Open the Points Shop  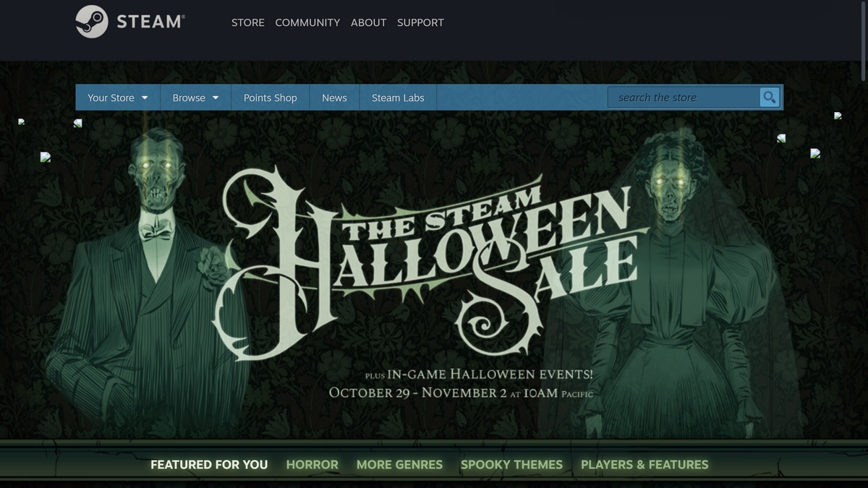tap(271, 98)
